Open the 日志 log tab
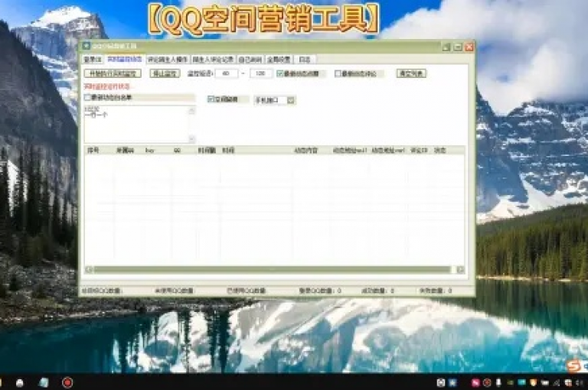Viewport: 588px width, 390px height. [305, 60]
